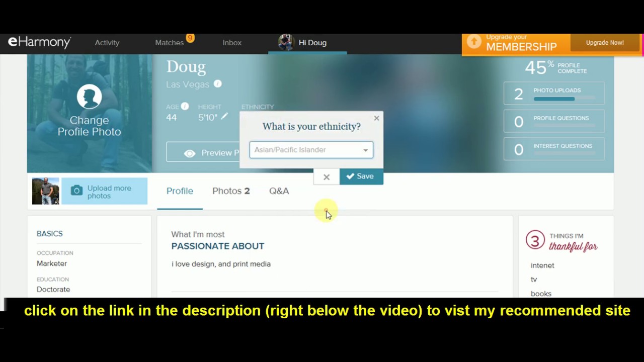
Task: Open the Hi Doug account menu
Action: click(312, 43)
